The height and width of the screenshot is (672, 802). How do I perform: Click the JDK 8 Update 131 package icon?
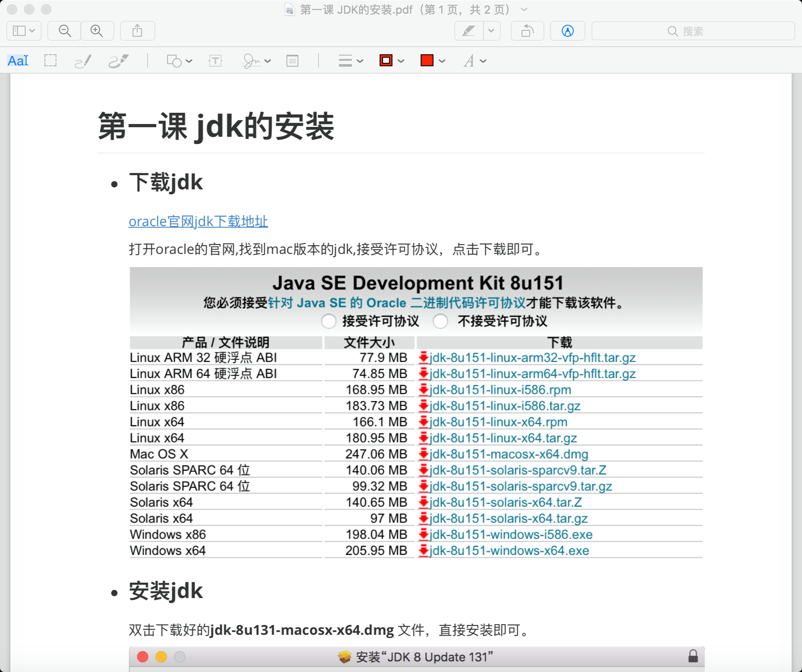(344, 657)
